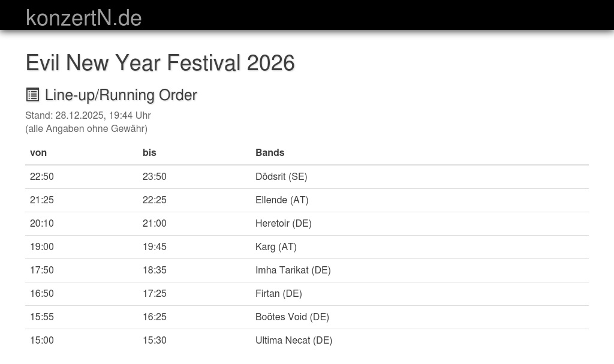Select the Karg (AT) band entry
614x364 pixels.
tap(276, 246)
